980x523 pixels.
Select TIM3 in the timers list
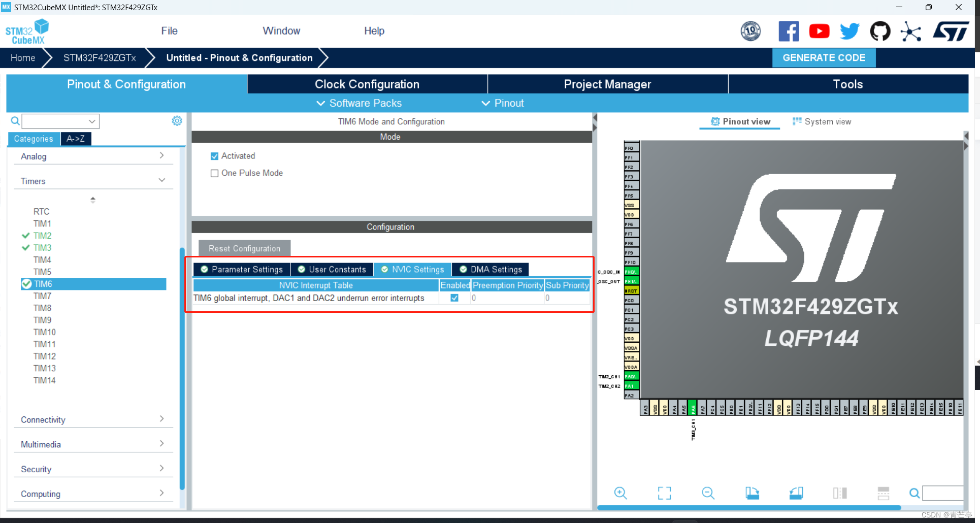point(42,248)
